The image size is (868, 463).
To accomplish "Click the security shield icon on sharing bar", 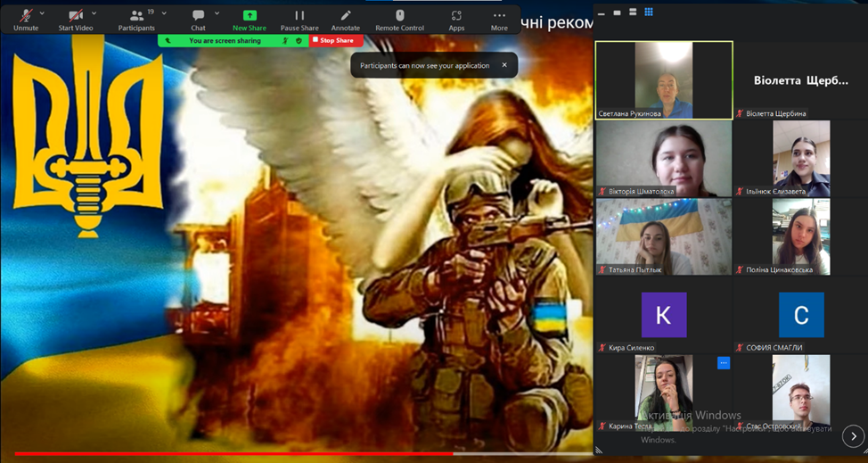I will 299,40.
